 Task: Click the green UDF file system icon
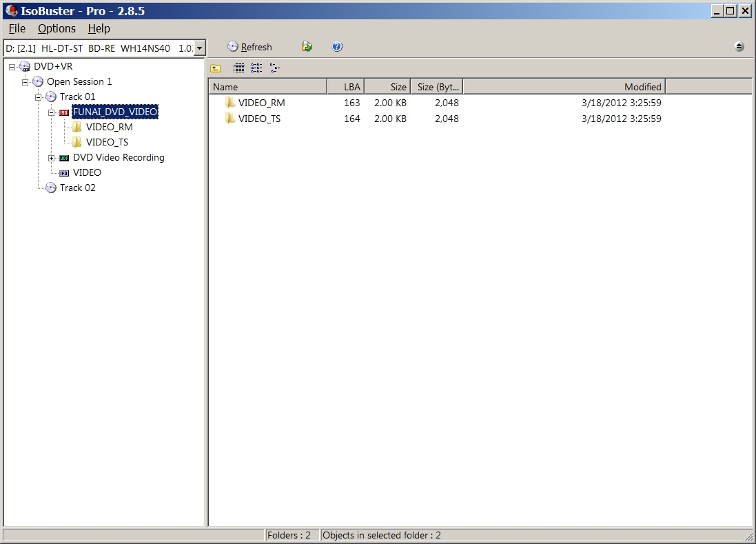tap(63, 158)
